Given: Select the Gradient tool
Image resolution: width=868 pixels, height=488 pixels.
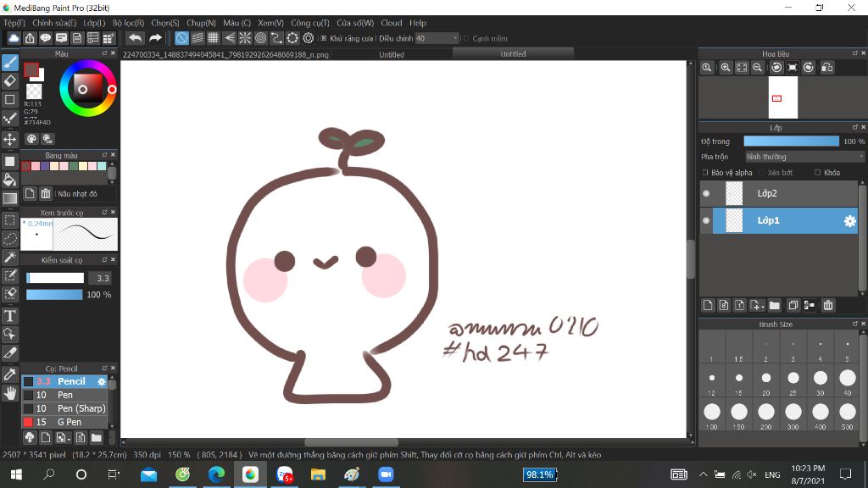Looking at the screenshot, I should pos(10,198).
